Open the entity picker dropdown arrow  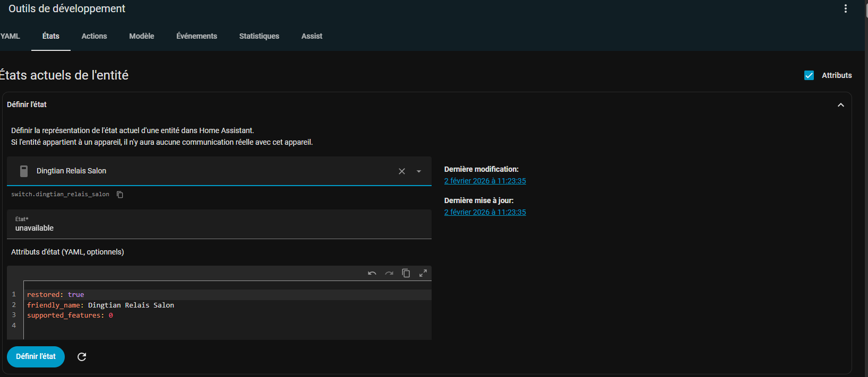point(419,171)
